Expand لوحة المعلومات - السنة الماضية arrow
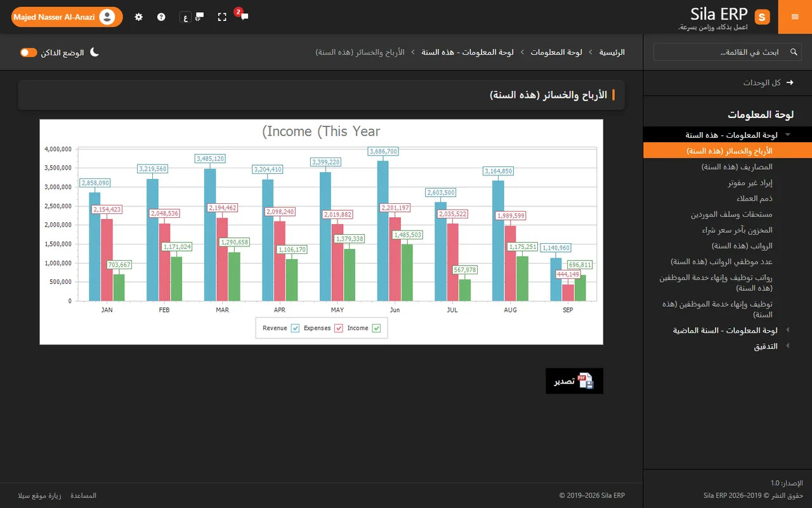The image size is (812, 508). pyautogui.click(x=788, y=330)
